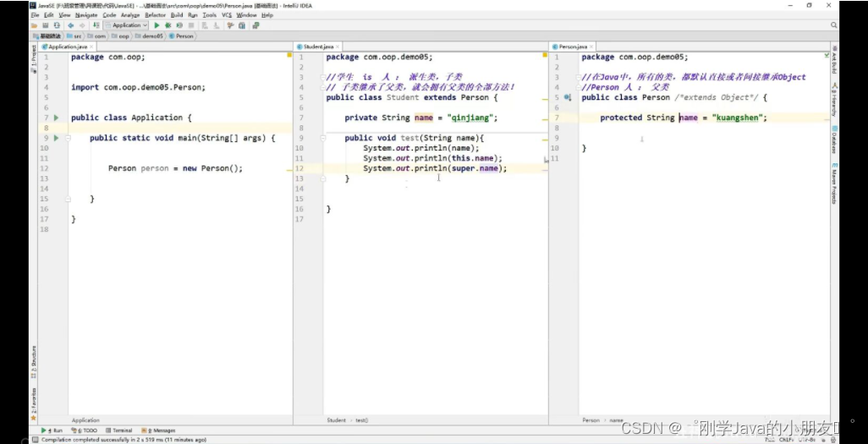Open the Terminal tool window
Screen dimensions: 868x444
pyautogui.click(x=119, y=430)
